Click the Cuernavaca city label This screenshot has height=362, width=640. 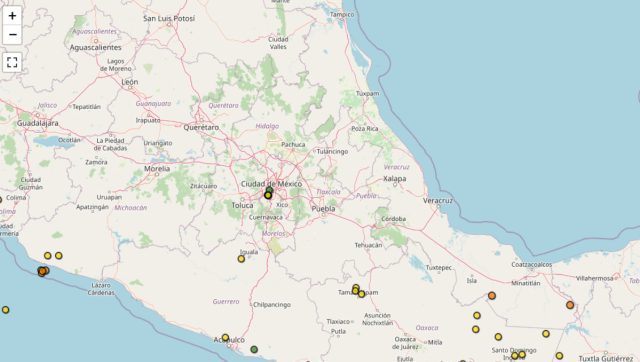266,217
